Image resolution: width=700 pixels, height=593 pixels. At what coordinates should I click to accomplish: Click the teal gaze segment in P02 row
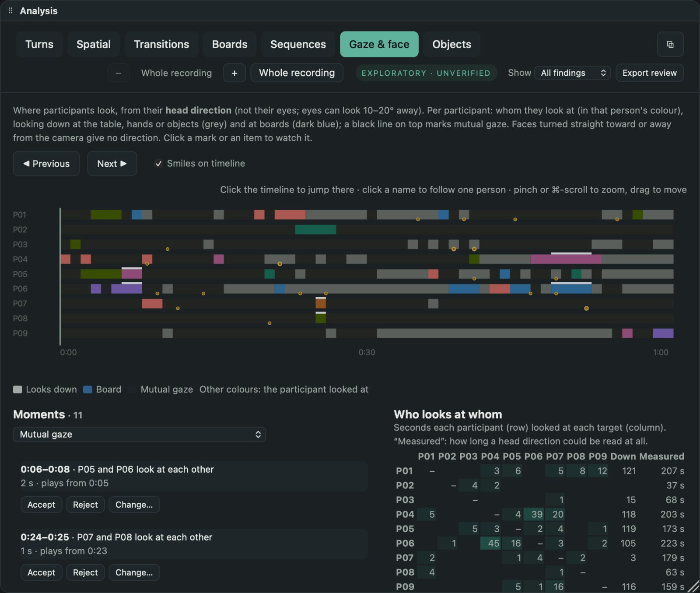click(x=315, y=229)
